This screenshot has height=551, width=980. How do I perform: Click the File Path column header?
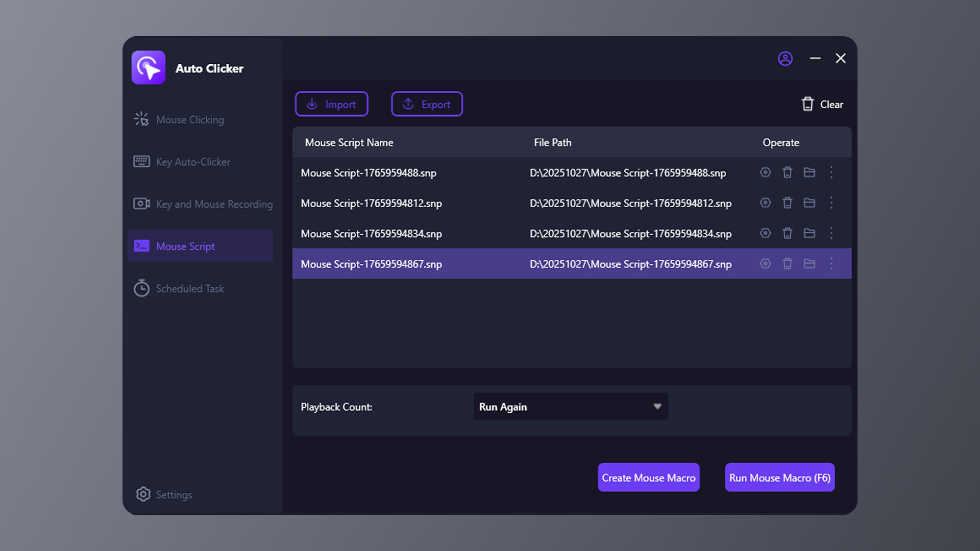click(x=552, y=142)
